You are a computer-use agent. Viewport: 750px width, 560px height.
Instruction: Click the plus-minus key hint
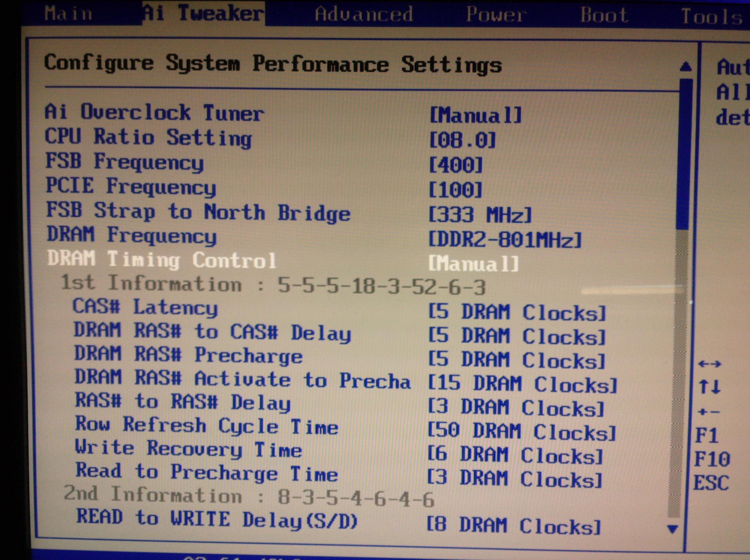[x=709, y=411]
